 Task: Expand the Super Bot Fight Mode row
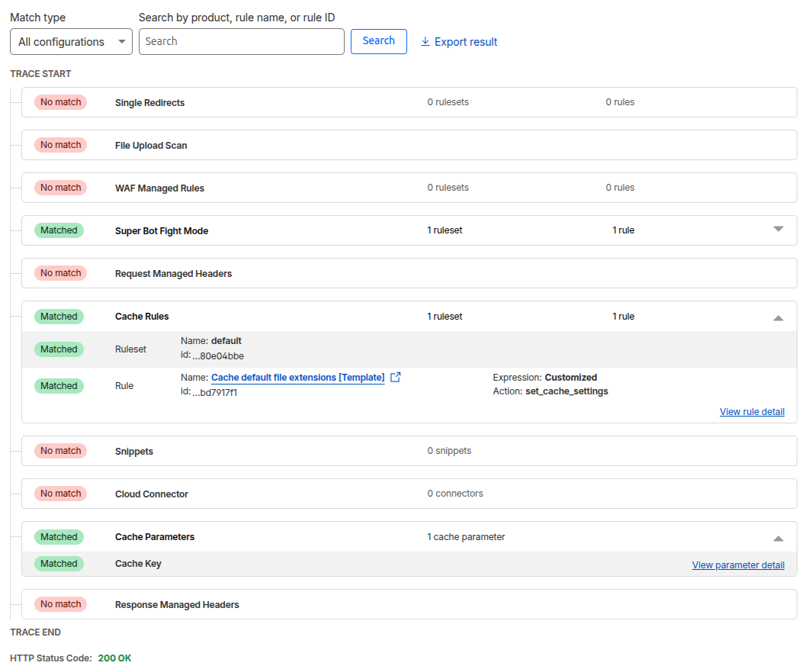tap(778, 229)
